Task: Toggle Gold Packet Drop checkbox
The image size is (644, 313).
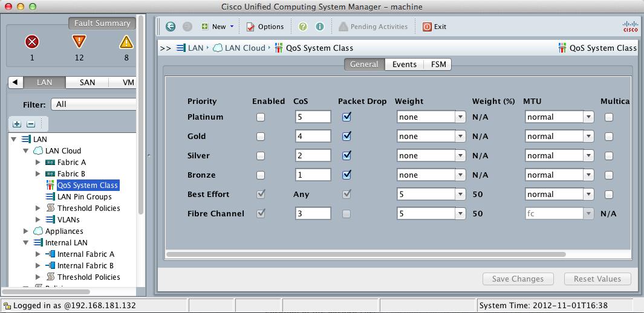Action: (346, 136)
